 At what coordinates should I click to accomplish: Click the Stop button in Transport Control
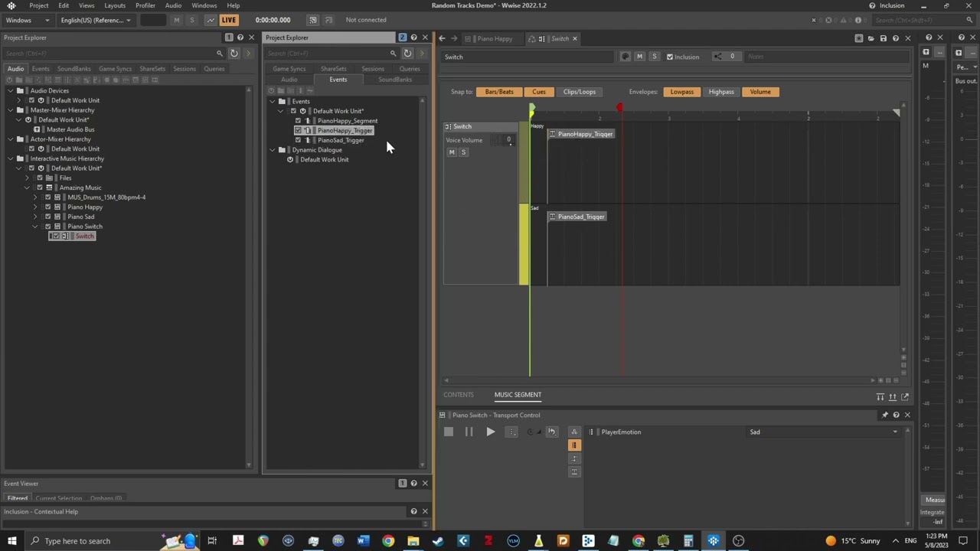click(449, 432)
